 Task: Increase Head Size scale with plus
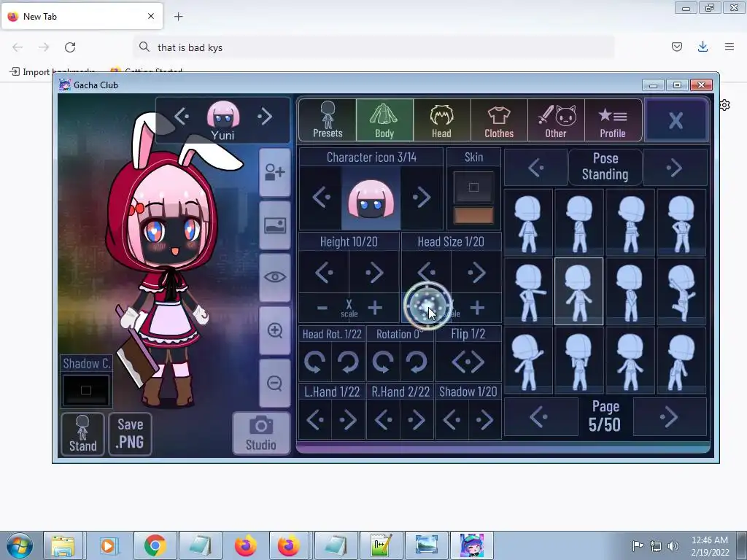(x=477, y=308)
